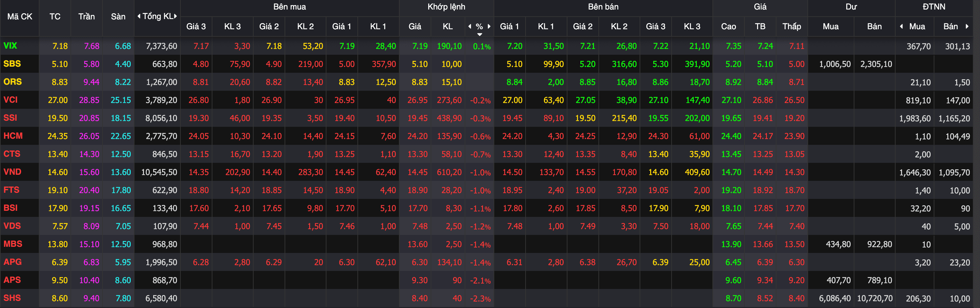Click VND matched volume 610,20
This screenshot has width=980, height=308.
(449, 172)
